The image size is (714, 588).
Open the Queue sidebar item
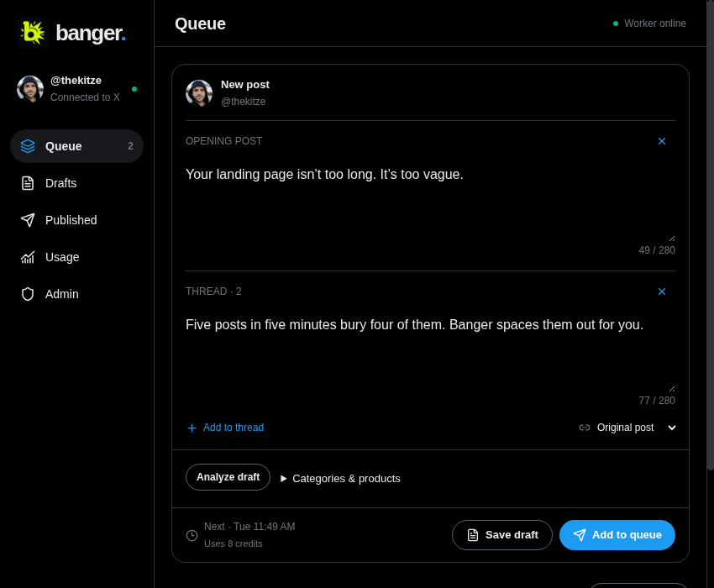pyautogui.click(x=76, y=146)
